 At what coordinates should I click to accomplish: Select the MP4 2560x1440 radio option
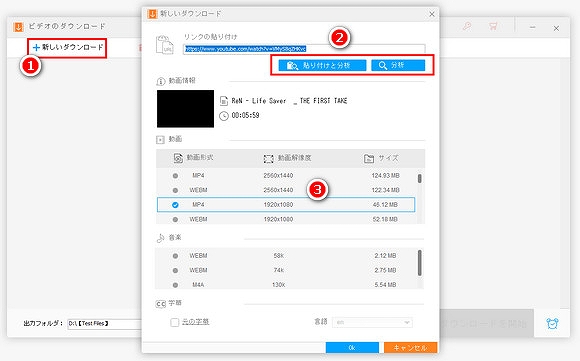tap(175, 176)
